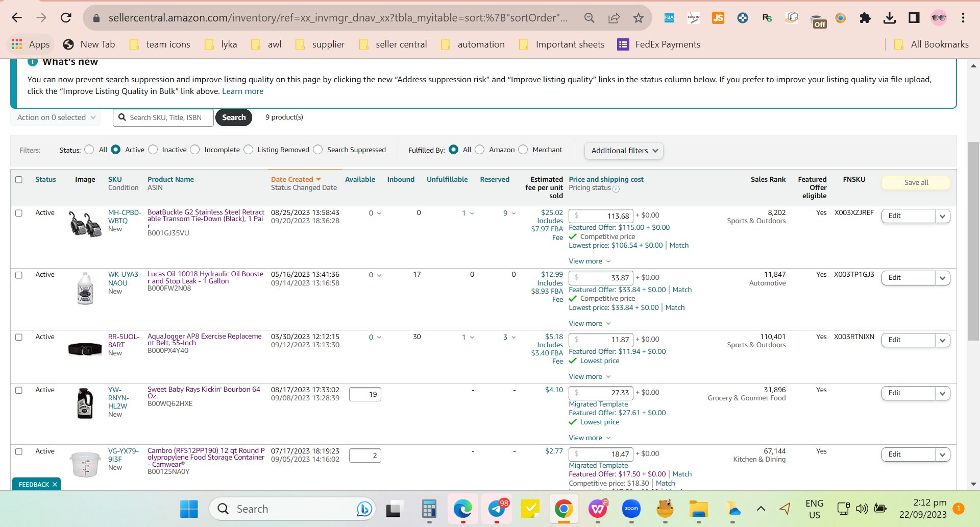The width and height of the screenshot is (980, 527).
Task: Close the FEEDBACK tab with its X
Action: click(x=55, y=485)
